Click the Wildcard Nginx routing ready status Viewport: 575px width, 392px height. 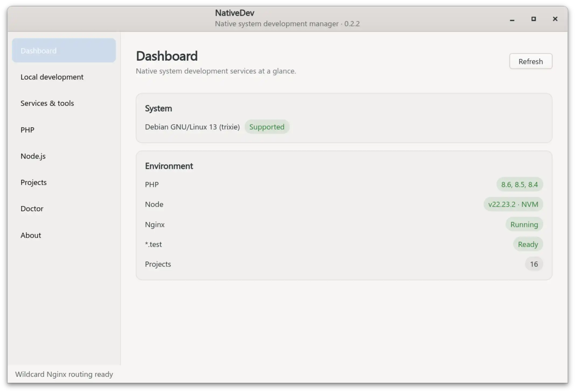point(64,374)
